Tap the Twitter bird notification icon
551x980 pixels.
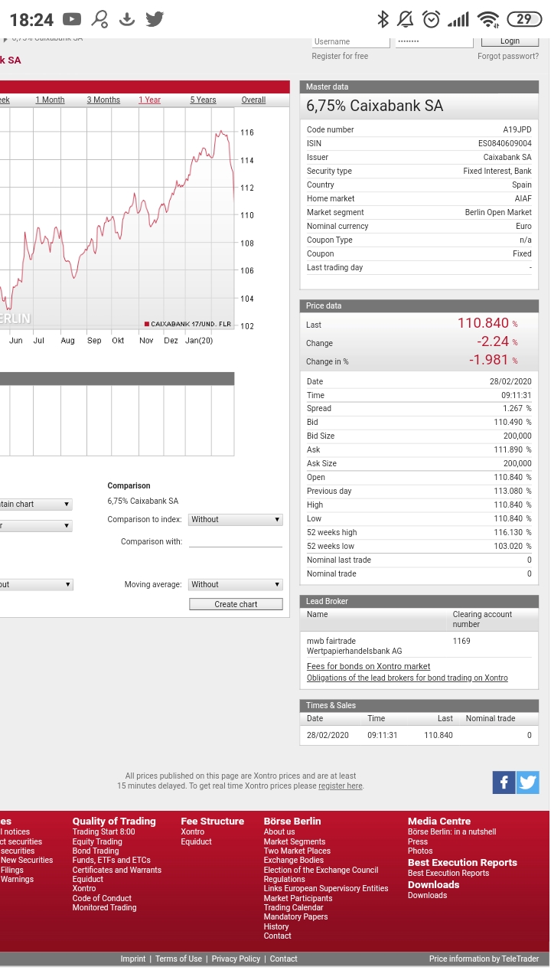[x=155, y=19]
